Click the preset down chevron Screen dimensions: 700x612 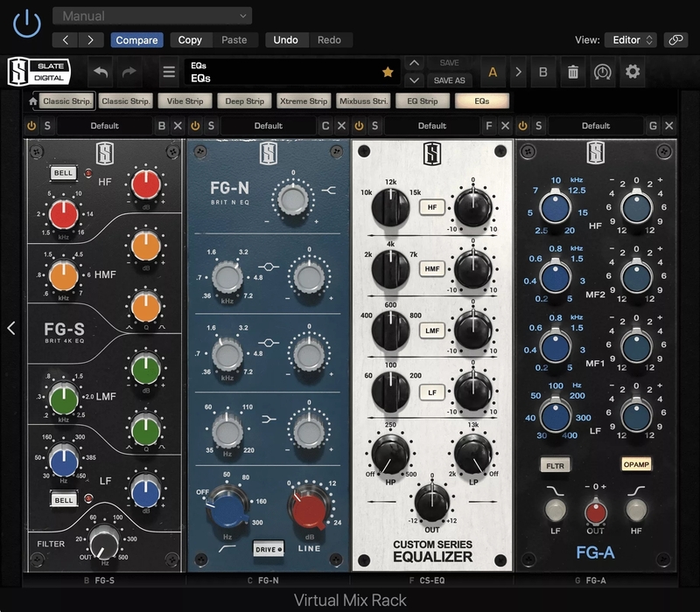[414, 80]
